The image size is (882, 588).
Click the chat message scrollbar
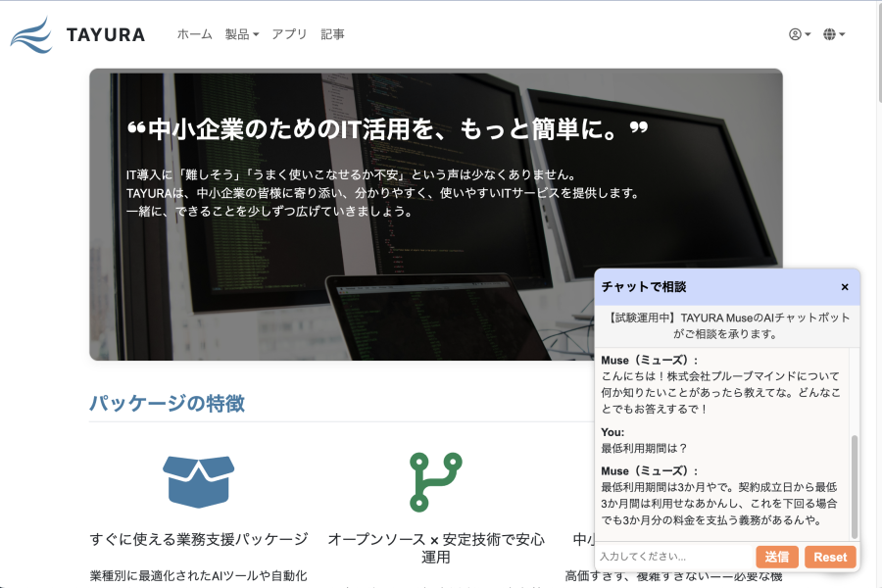[x=855, y=486]
